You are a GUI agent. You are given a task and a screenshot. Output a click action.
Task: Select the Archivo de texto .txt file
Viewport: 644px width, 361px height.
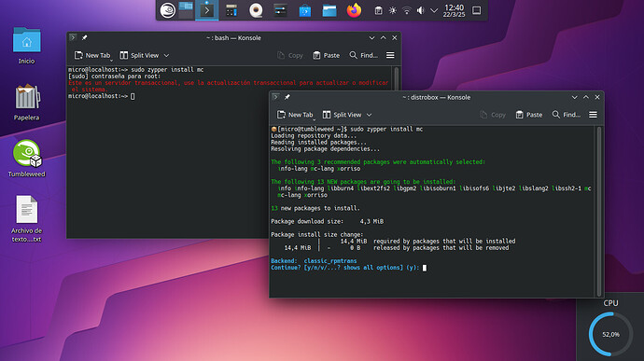(x=27, y=219)
